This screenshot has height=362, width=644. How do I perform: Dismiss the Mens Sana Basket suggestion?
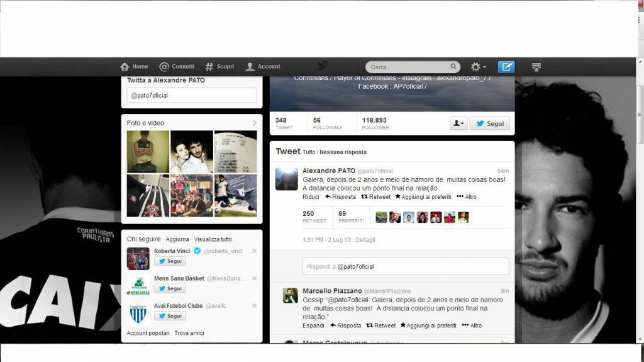[254, 278]
